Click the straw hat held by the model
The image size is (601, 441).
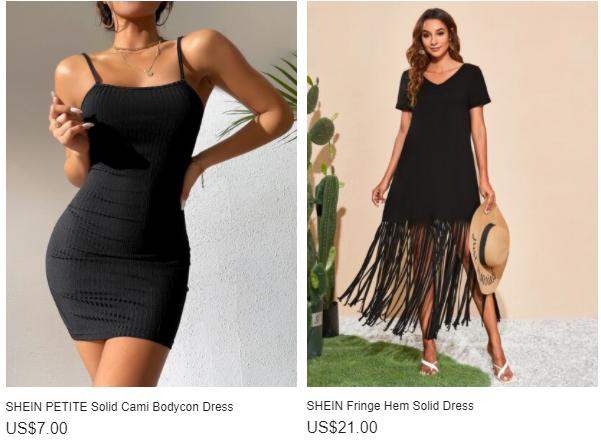489,249
